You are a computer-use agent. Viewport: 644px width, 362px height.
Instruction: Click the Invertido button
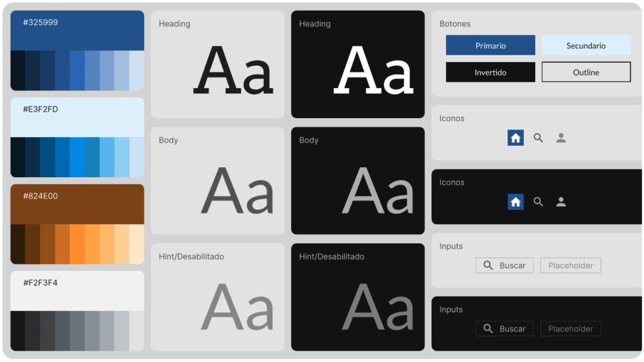pyautogui.click(x=491, y=72)
